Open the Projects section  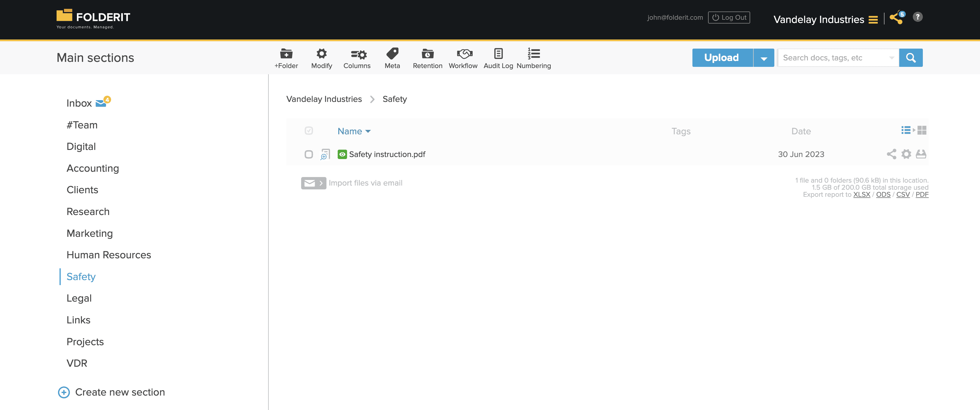tap(85, 342)
